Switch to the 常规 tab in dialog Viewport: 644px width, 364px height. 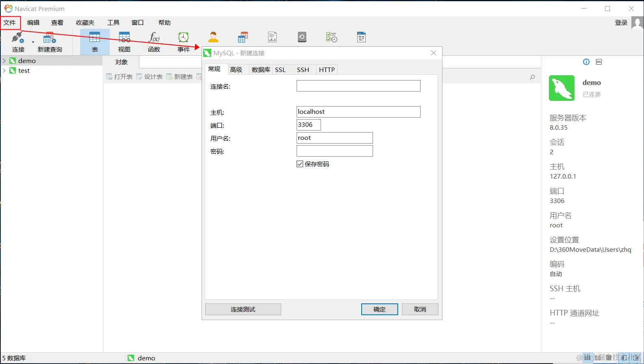pyautogui.click(x=215, y=69)
